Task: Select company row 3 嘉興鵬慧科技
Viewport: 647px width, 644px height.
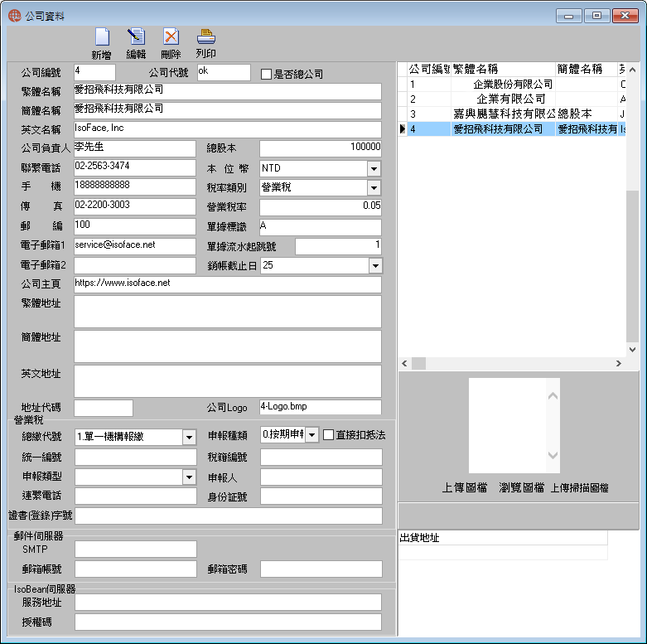Action: 512,114
